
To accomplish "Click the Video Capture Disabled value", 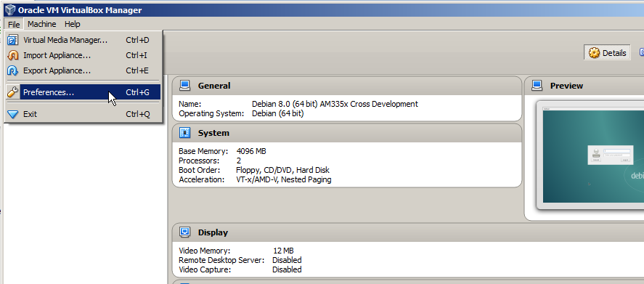I will 287,269.
